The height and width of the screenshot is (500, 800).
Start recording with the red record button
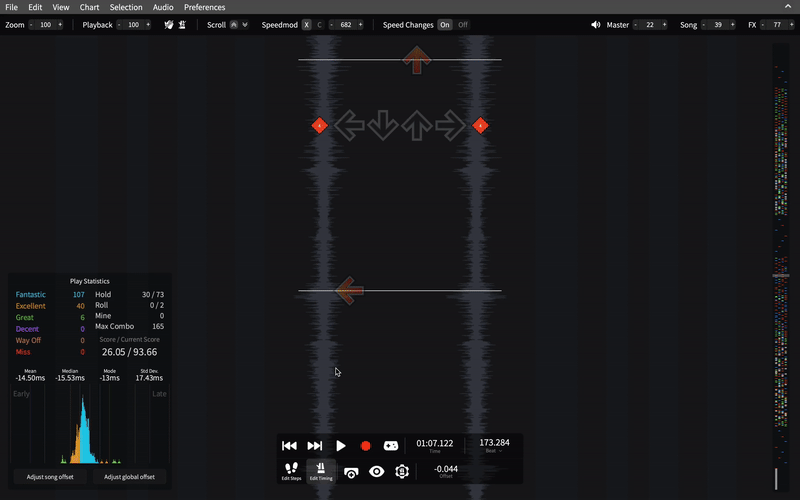(365, 446)
